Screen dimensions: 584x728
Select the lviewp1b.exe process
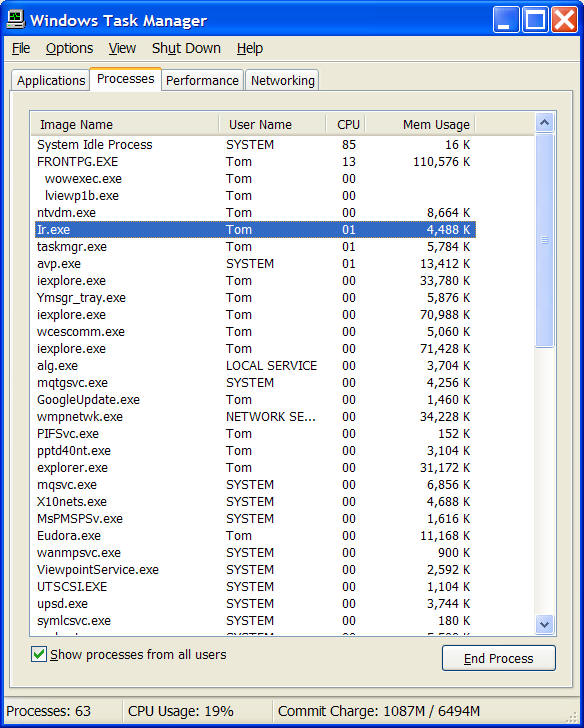point(254,196)
